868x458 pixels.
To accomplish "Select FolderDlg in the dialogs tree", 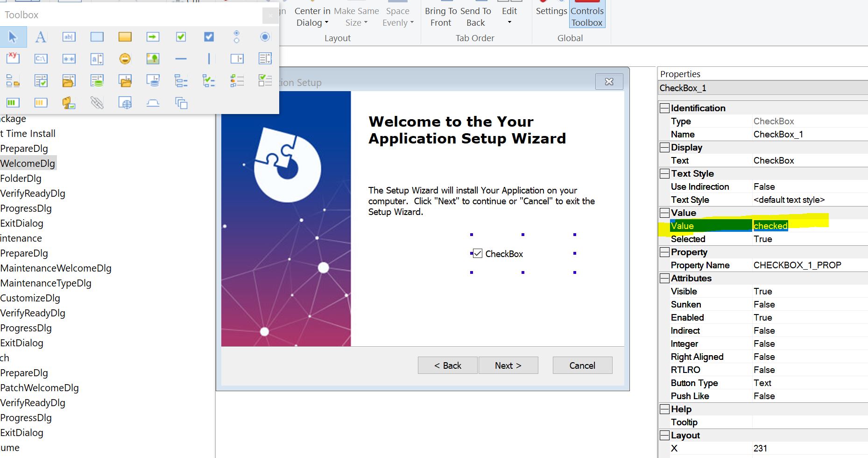I will pos(21,179).
